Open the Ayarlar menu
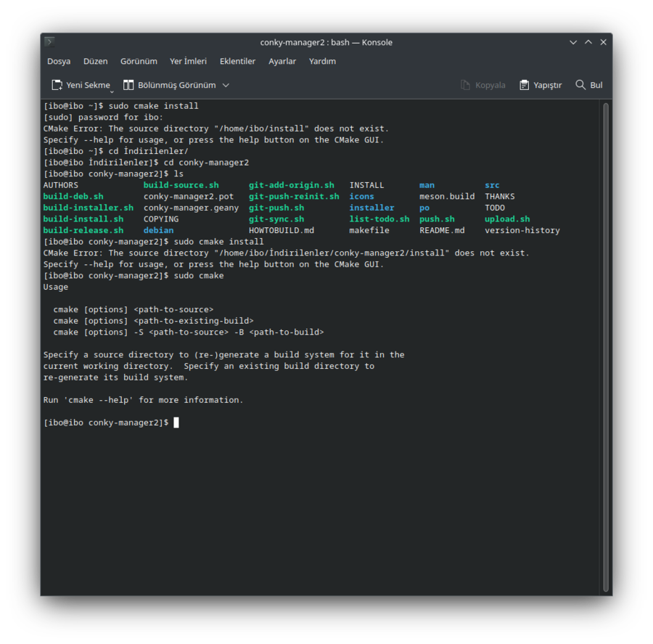 click(282, 61)
